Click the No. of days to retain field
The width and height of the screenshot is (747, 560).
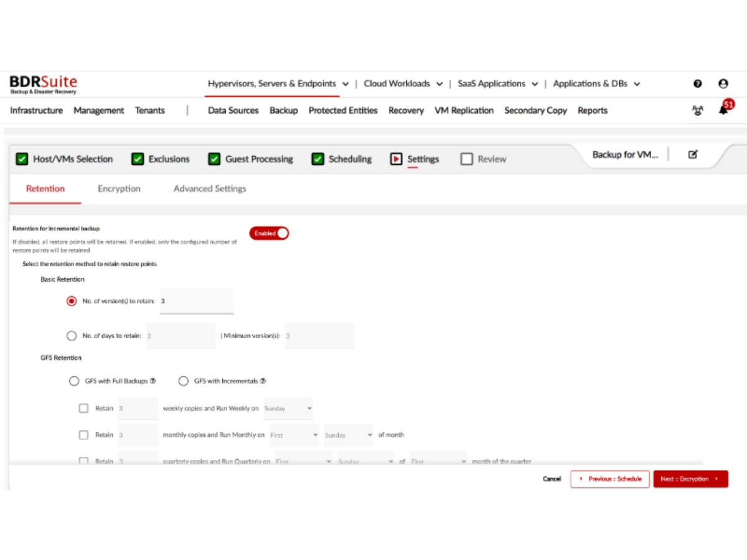coord(181,336)
